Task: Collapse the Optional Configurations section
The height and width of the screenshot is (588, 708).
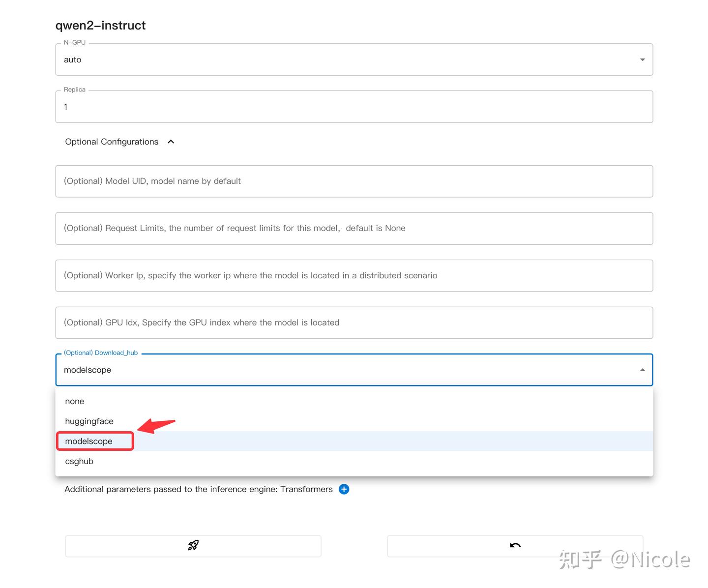Action: (170, 142)
